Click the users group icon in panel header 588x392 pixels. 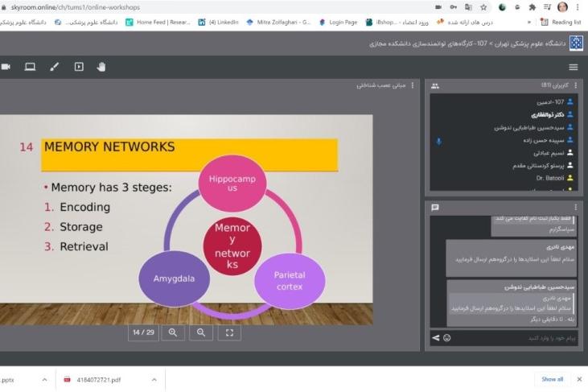coord(435,85)
